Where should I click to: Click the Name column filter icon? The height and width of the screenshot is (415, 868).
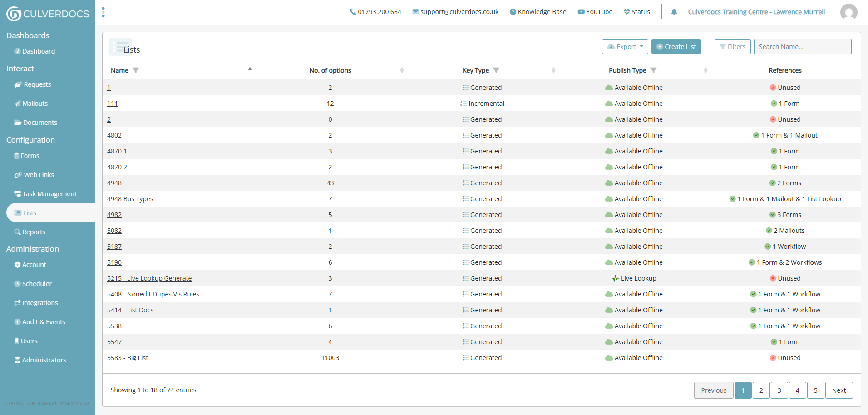click(136, 70)
